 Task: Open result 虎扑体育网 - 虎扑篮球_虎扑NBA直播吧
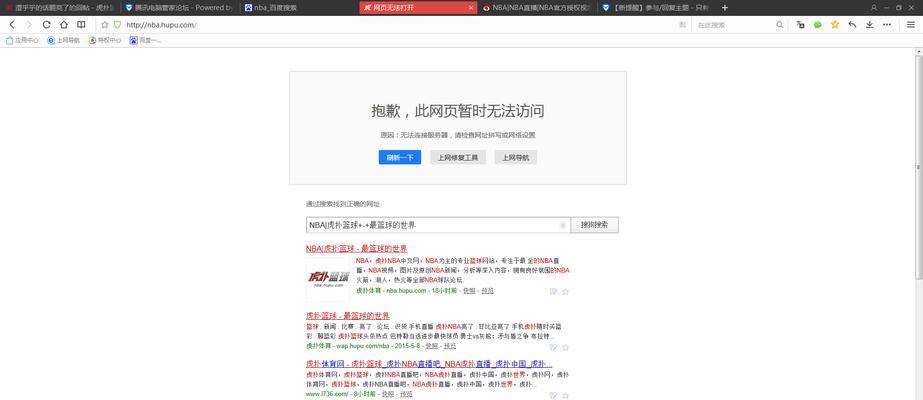[x=429, y=364]
